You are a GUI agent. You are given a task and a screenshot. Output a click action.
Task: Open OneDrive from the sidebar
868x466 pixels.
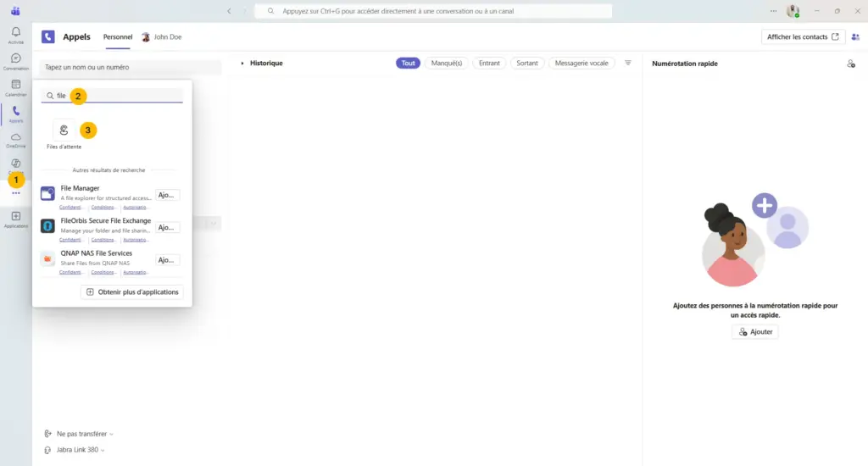(x=15, y=139)
